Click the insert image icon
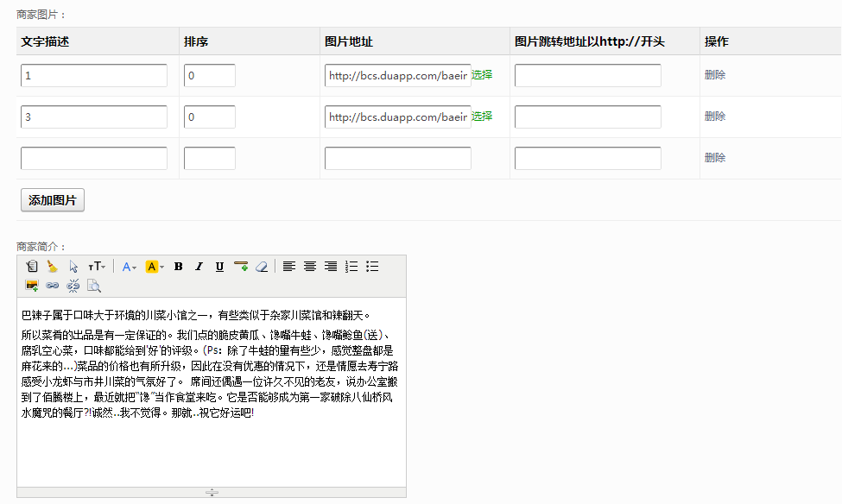The width and height of the screenshot is (842, 504). click(x=32, y=285)
